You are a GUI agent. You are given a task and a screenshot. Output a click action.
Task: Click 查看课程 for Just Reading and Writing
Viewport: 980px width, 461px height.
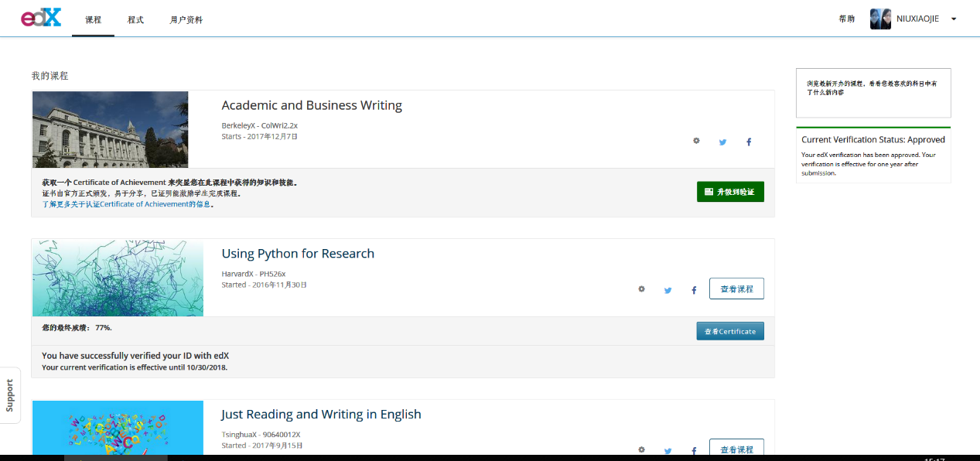point(736,449)
